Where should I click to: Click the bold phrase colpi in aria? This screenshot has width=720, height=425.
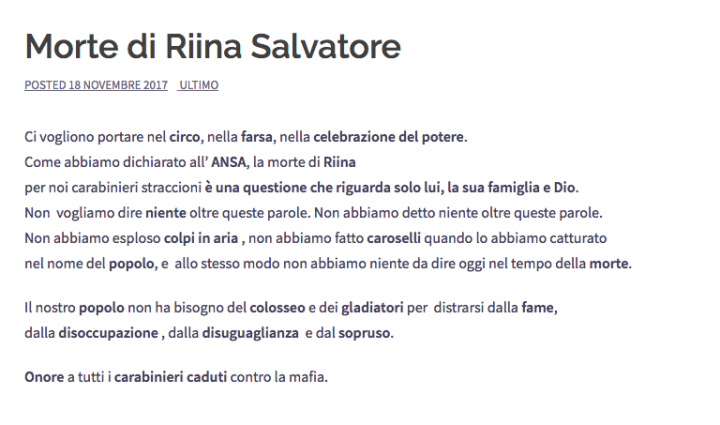(201, 238)
